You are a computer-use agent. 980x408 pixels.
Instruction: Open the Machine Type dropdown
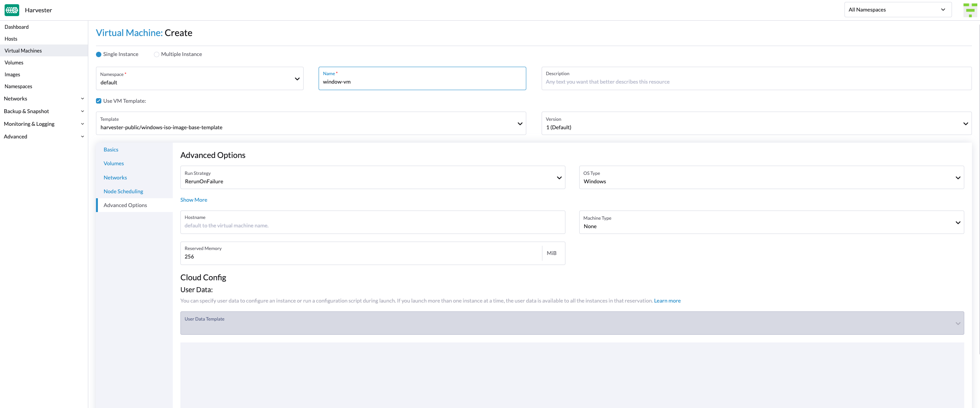[x=771, y=222]
